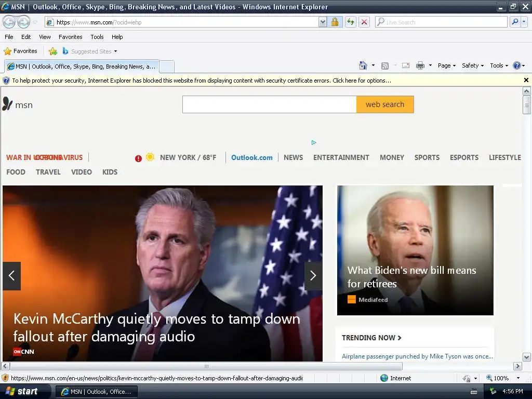Print the page with printer icon
The width and height of the screenshot is (532, 399).
click(x=420, y=65)
